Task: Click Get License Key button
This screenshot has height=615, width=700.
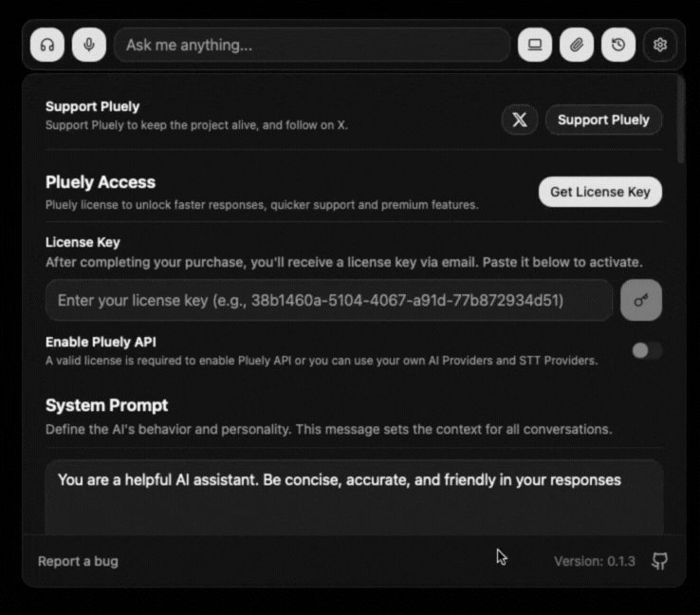Action: pyautogui.click(x=600, y=192)
